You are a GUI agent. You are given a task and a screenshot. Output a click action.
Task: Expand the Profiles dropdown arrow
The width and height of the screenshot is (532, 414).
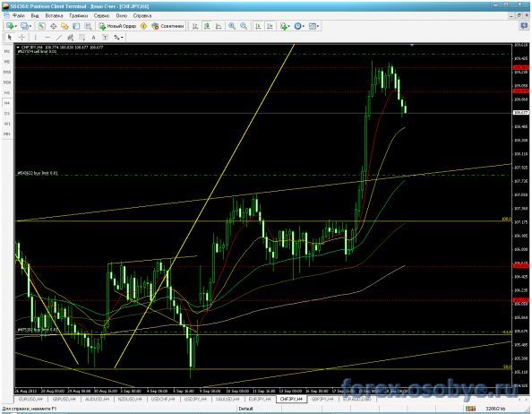pos(30,26)
